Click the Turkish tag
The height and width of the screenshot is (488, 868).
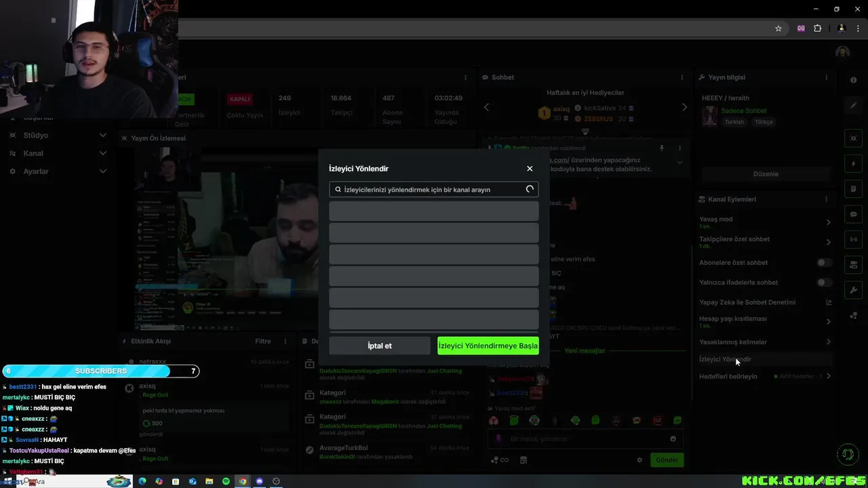(x=734, y=122)
